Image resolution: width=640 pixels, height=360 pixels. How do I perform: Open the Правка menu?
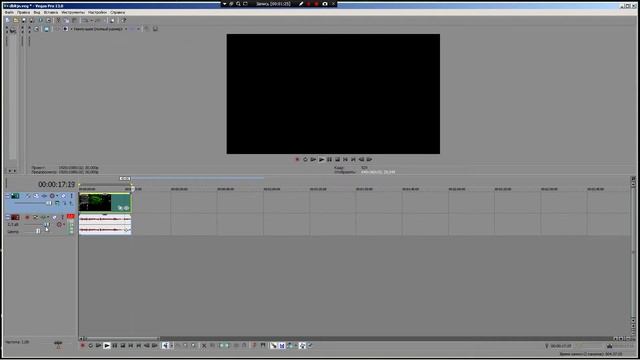point(23,13)
